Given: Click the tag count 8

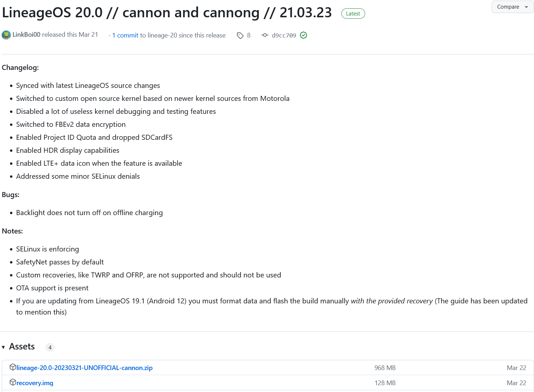Looking at the screenshot, I should (249, 35).
